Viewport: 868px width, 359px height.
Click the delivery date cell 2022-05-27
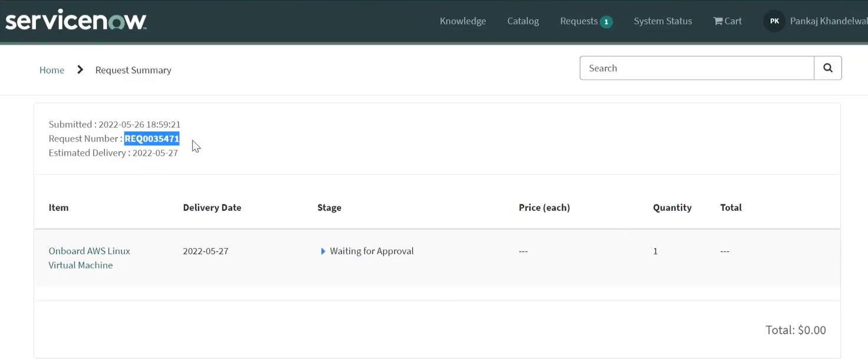(x=206, y=251)
